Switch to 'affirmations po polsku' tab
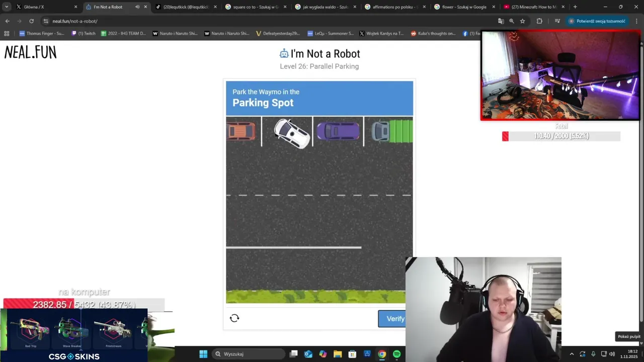 click(x=394, y=7)
